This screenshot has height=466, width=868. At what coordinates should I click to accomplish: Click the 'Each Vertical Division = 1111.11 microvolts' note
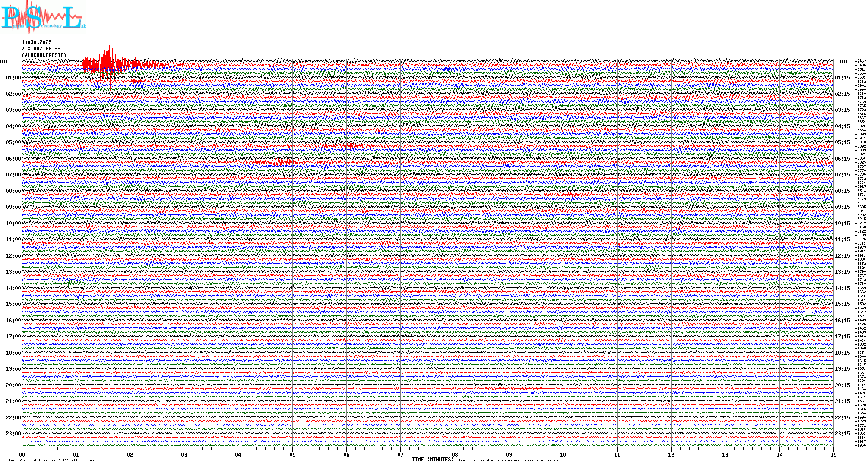coord(55,460)
